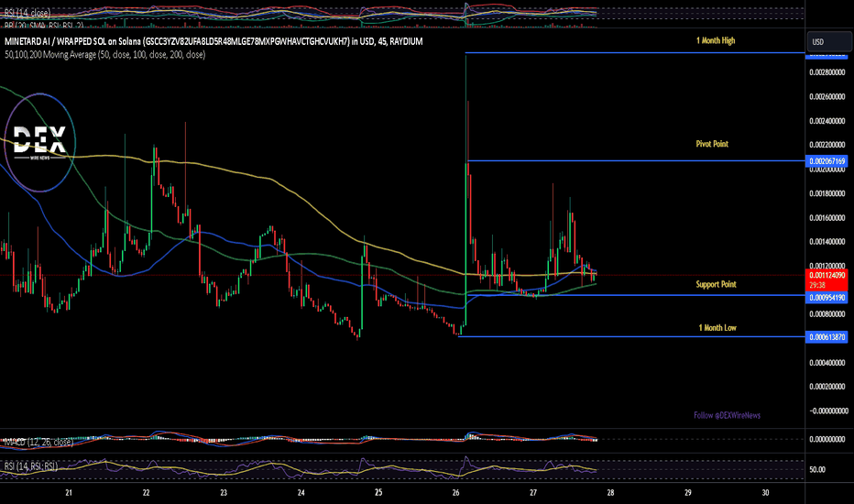Click the Follow @DEXWireNews text
This screenshot has height=504, width=854.
[728, 415]
